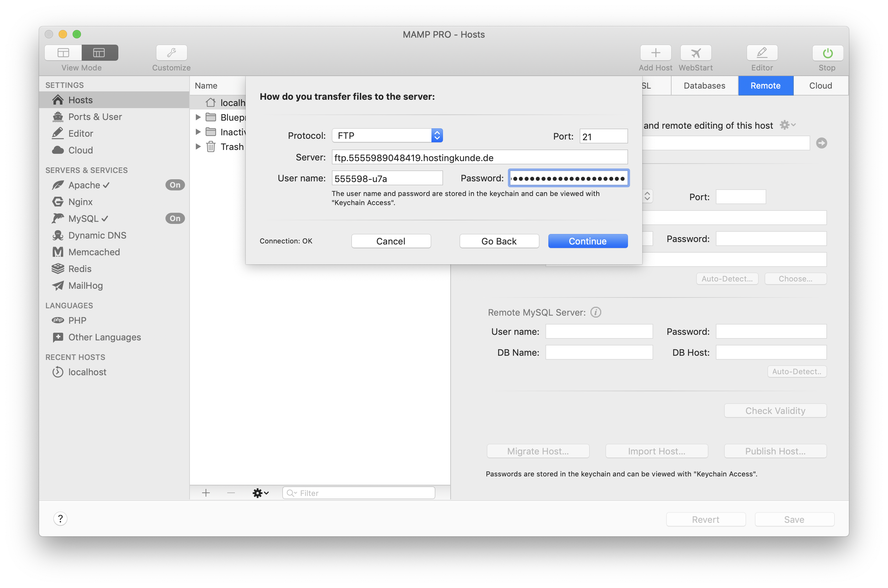
Task: Toggle MySQL server off
Action: click(175, 218)
